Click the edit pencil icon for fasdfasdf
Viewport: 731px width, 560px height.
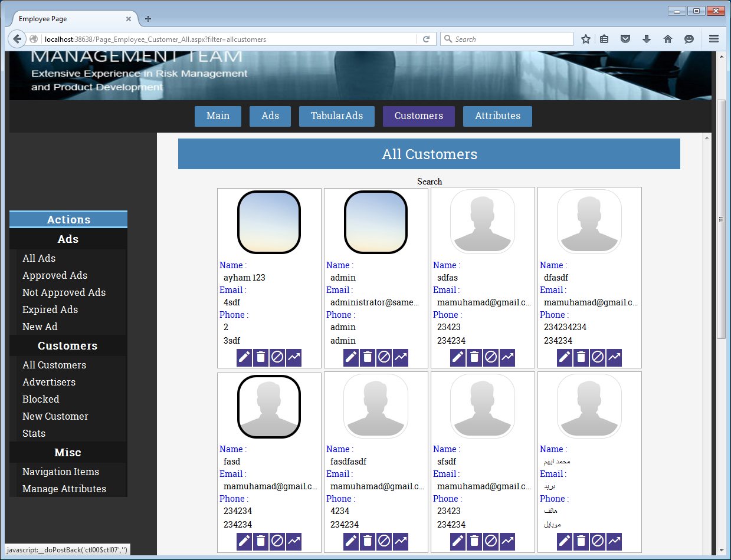coord(351,541)
